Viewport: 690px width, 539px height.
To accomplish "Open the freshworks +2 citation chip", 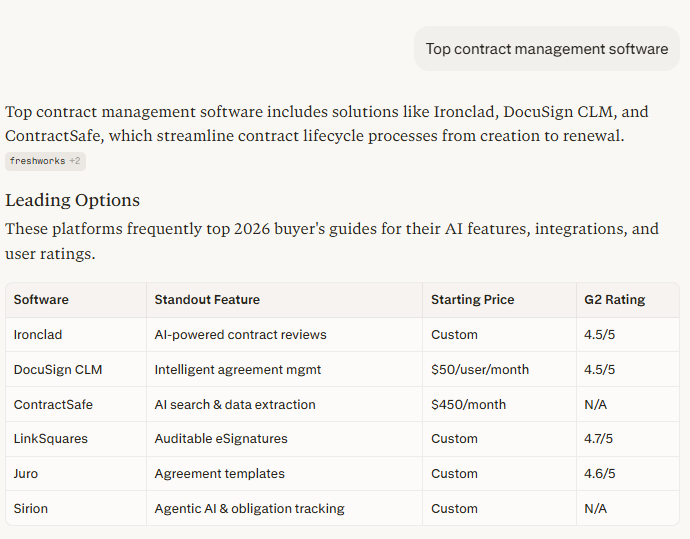I will click(45, 161).
